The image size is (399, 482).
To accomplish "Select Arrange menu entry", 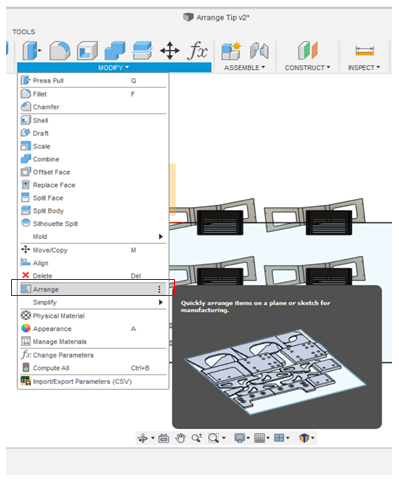I will (x=93, y=289).
